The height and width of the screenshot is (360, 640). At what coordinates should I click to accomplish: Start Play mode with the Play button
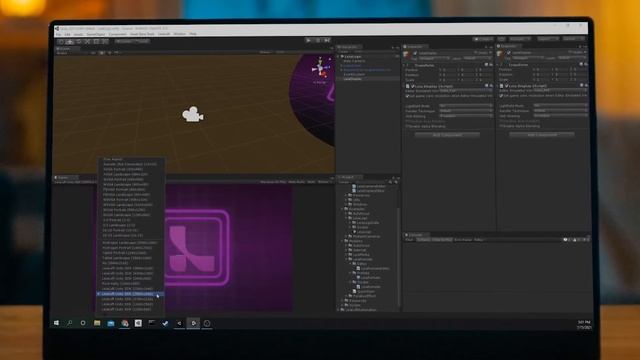(x=309, y=40)
